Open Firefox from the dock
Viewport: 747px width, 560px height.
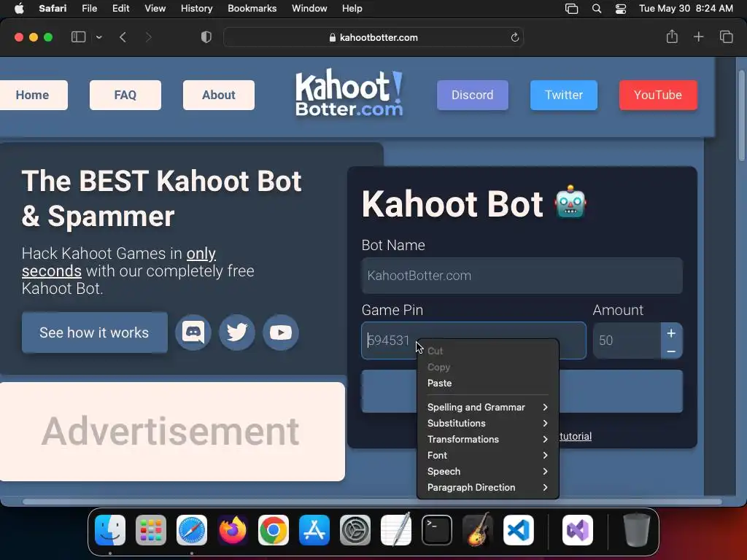[x=233, y=530]
